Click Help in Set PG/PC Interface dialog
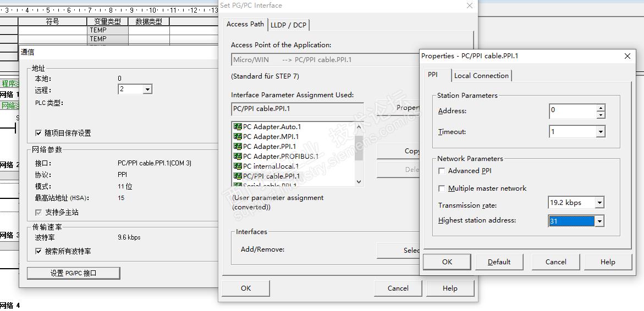The image size is (644, 311). 450,288
